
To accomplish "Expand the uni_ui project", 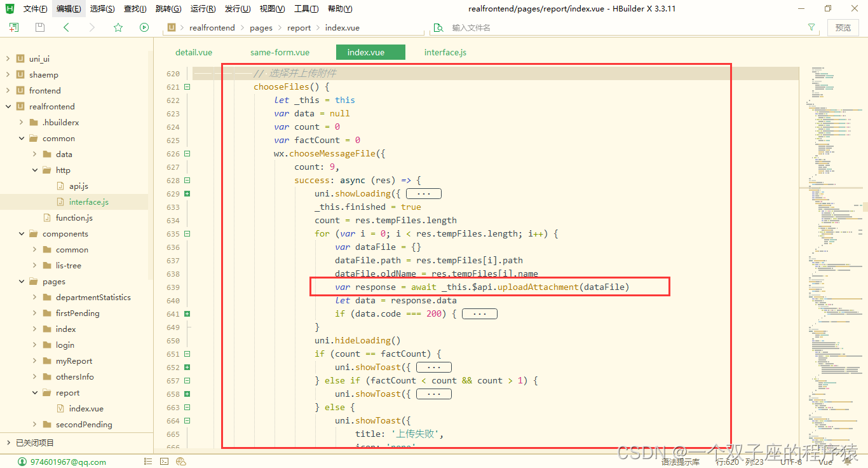I will coord(8,59).
